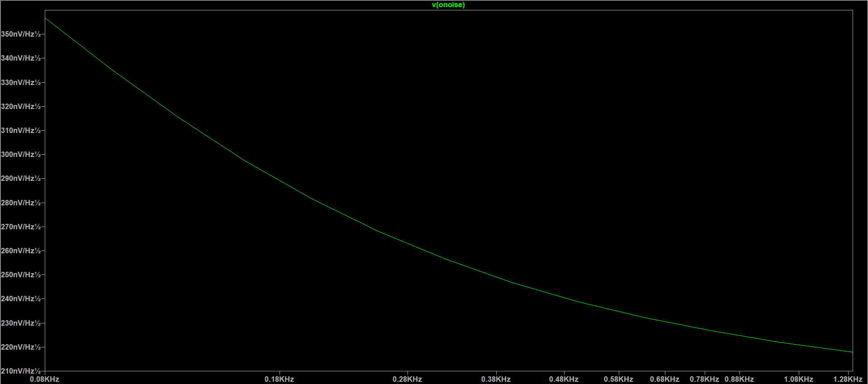Click the 220nV/Hz½ y-axis label
Viewport: 868px width, 384px height.
21,347
